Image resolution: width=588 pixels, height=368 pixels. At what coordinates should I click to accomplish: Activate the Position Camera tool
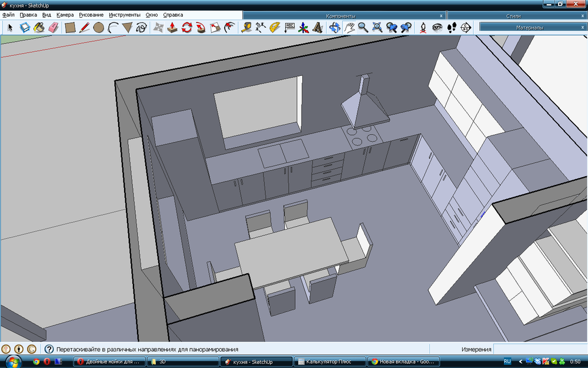click(x=423, y=28)
